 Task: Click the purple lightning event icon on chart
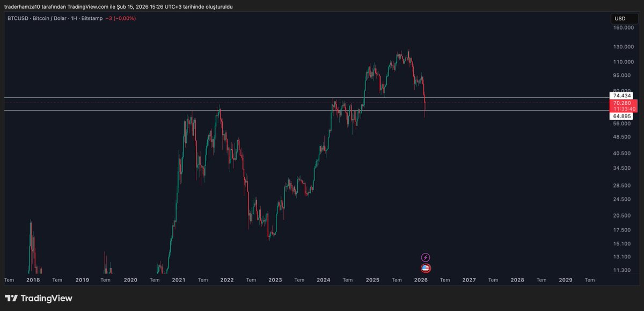[x=426, y=257]
